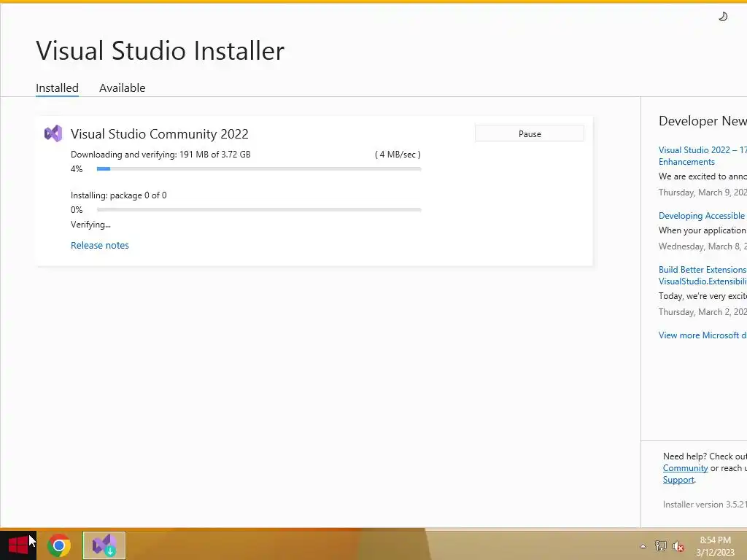This screenshot has height=560, width=747.
Task: Click the 'Thursday, March 2' news date
Action: click(703, 312)
